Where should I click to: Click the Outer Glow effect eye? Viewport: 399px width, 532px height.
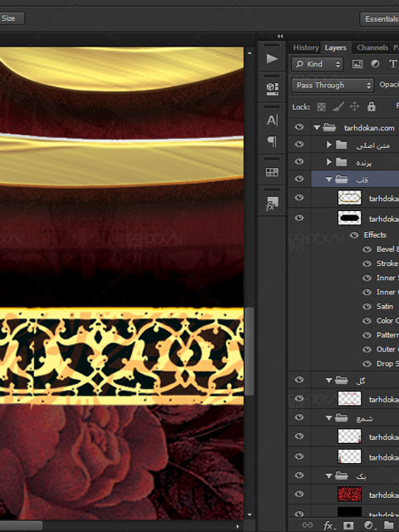(x=367, y=349)
